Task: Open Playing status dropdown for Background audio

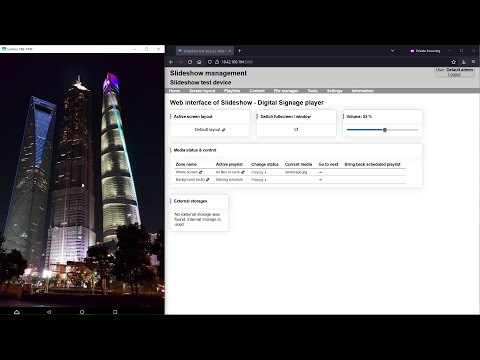Action: [x=259, y=180]
